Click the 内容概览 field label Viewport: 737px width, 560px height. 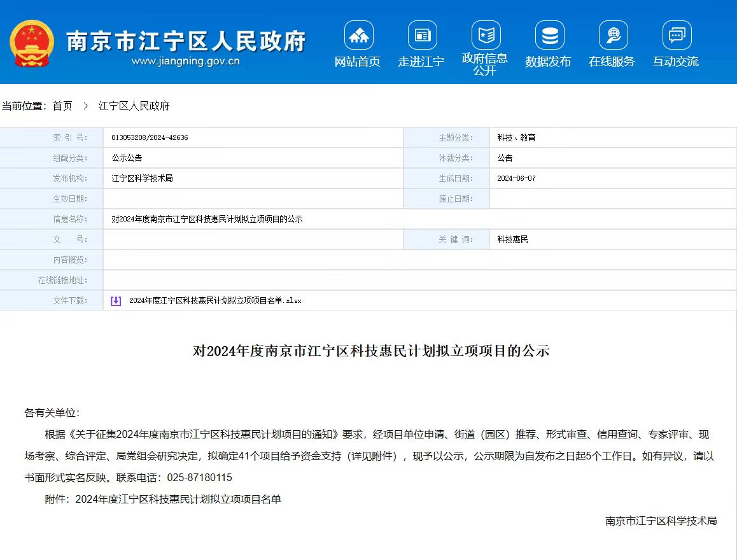[70, 260]
